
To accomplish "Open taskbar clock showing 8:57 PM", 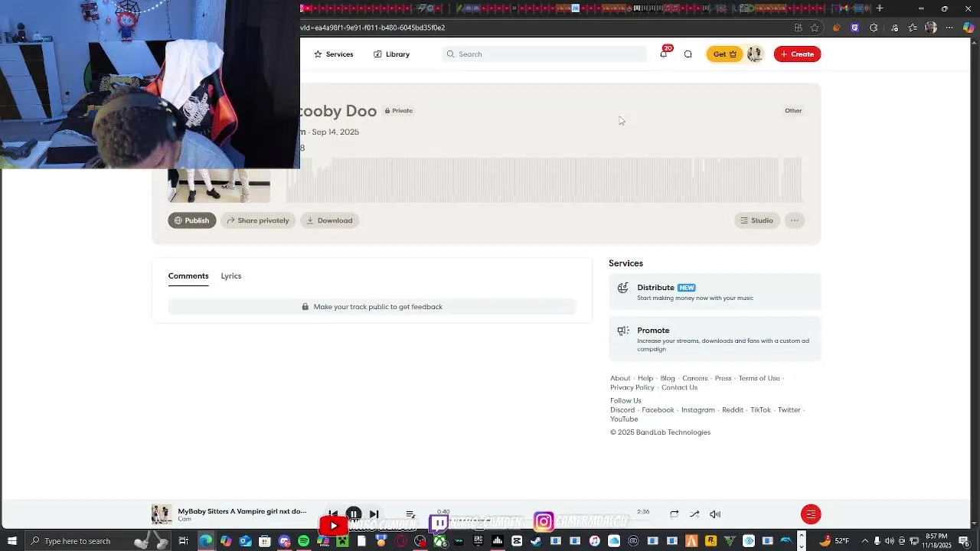I will [936, 541].
